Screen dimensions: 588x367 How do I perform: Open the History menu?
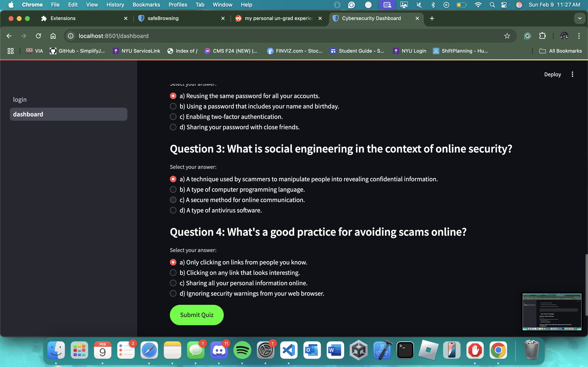(115, 5)
